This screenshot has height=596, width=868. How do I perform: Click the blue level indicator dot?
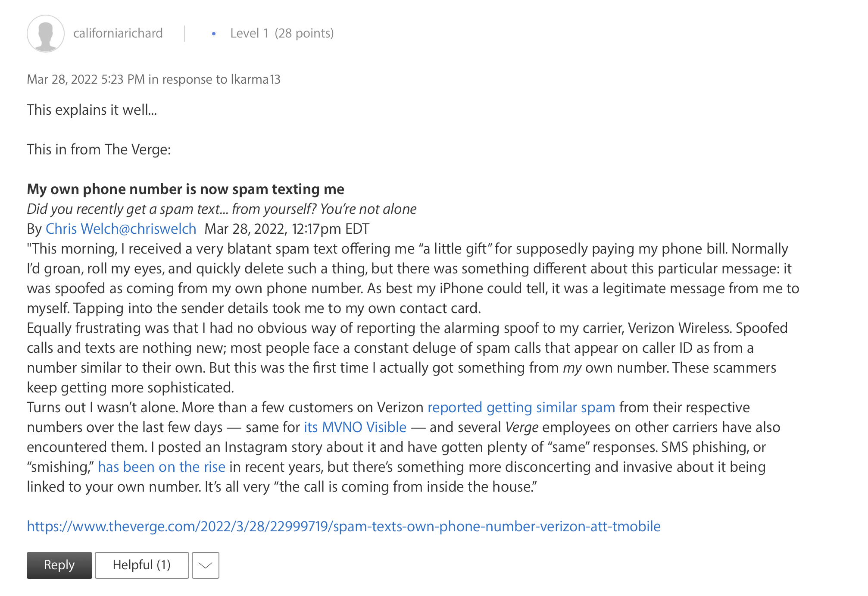pyautogui.click(x=214, y=34)
